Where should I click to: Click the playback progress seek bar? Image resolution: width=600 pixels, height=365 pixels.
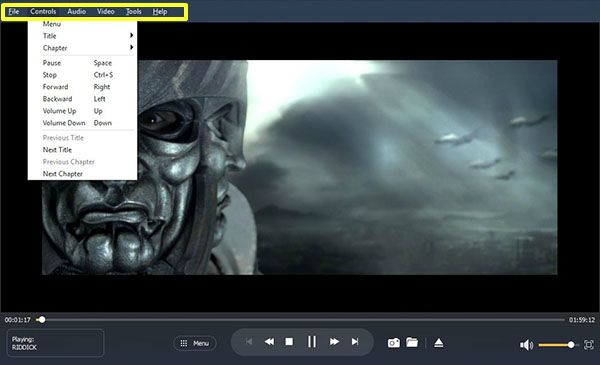point(300,319)
